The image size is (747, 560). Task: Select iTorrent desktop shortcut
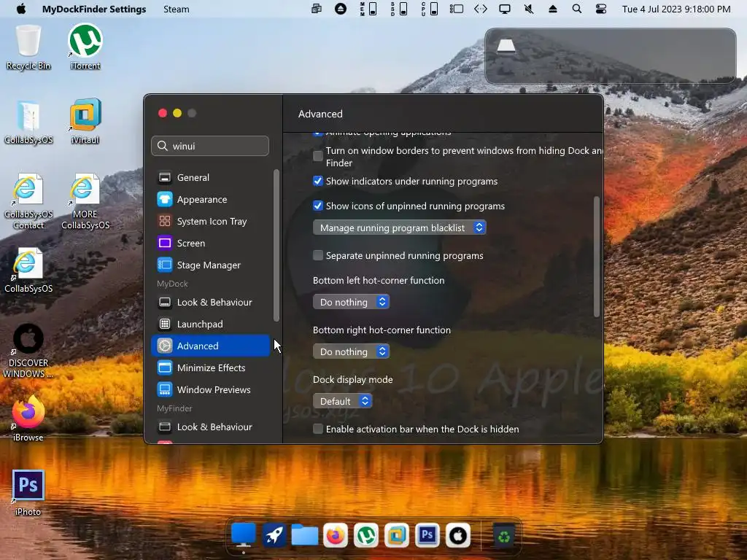click(85, 47)
